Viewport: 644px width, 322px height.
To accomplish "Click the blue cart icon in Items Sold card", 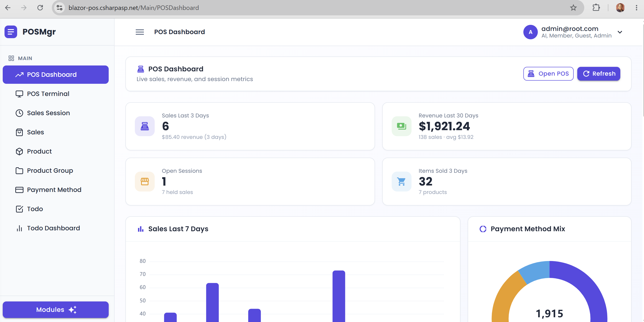I will (x=402, y=182).
